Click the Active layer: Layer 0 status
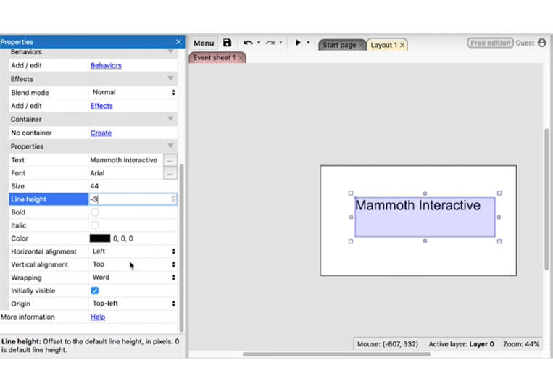553x392 pixels. [x=461, y=344]
